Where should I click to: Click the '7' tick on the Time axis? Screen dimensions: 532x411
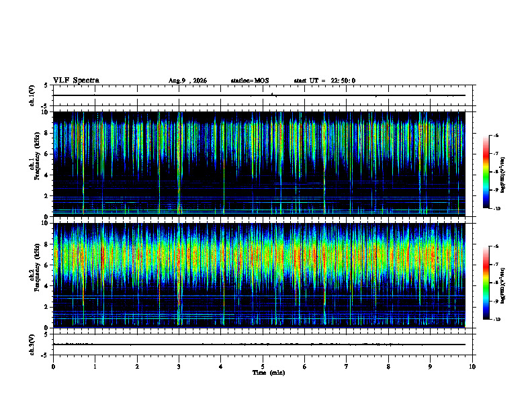[347, 367]
